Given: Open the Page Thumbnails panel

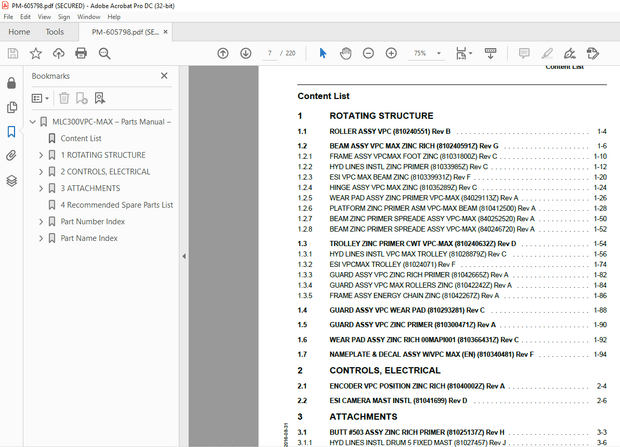Looking at the screenshot, I should [x=11, y=107].
